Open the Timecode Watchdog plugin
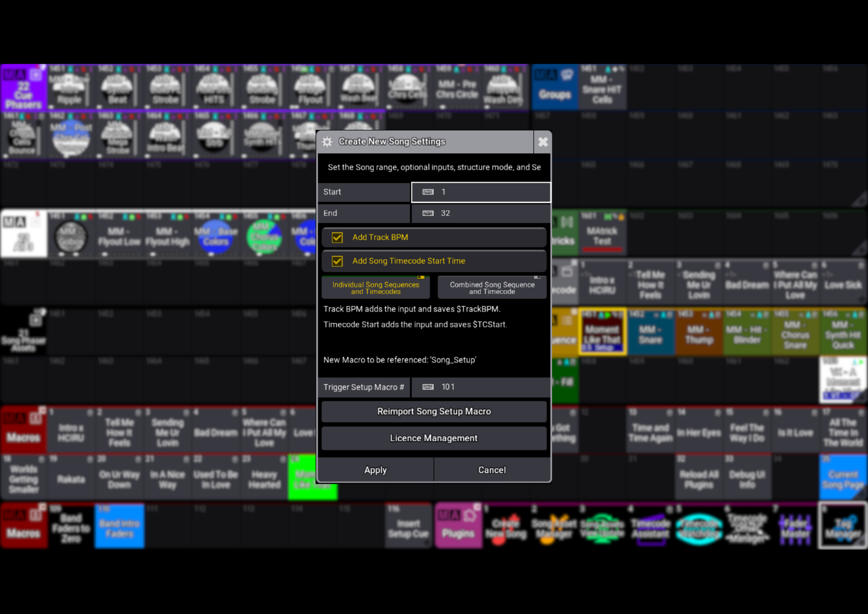This screenshot has height=614, width=868. (699, 527)
